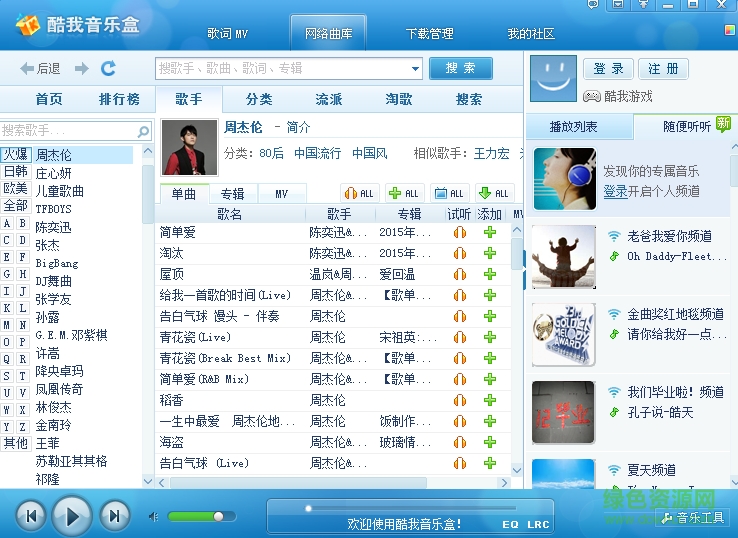Click the refresh icon beside the forward arrow

coord(108,68)
